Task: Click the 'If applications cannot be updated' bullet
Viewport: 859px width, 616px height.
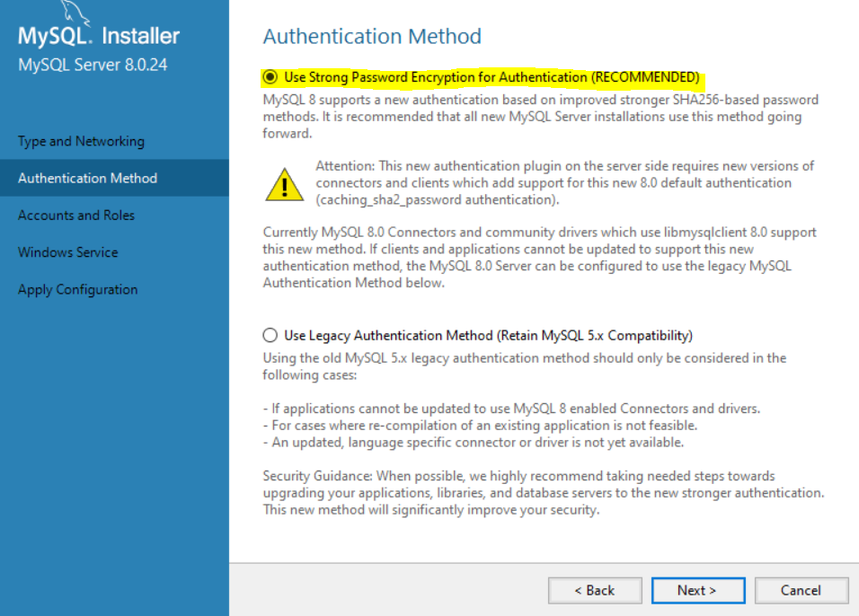Action: click(511, 409)
